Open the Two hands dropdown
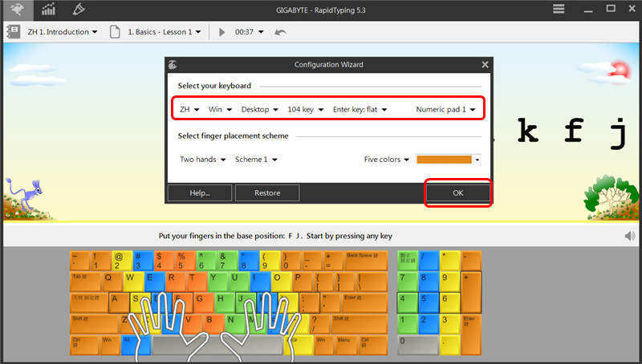The image size is (642, 364). click(x=203, y=160)
